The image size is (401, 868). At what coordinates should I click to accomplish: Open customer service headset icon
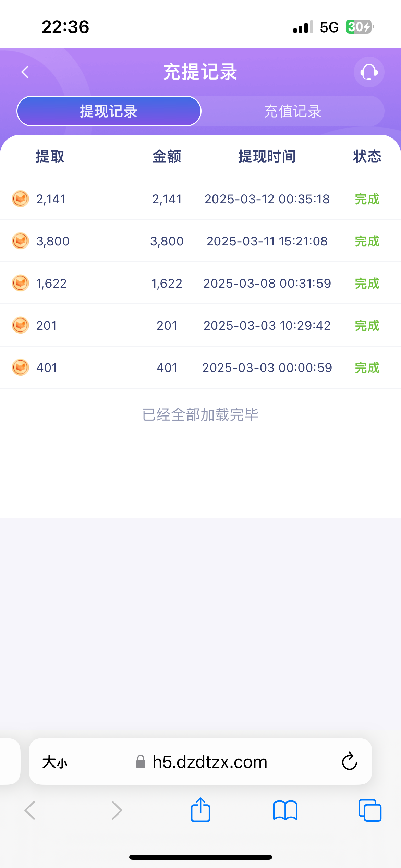pos(369,72)
